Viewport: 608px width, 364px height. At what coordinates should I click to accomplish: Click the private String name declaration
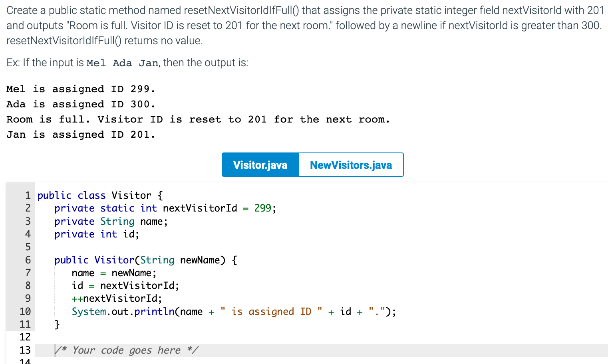[x=111, y=221]
